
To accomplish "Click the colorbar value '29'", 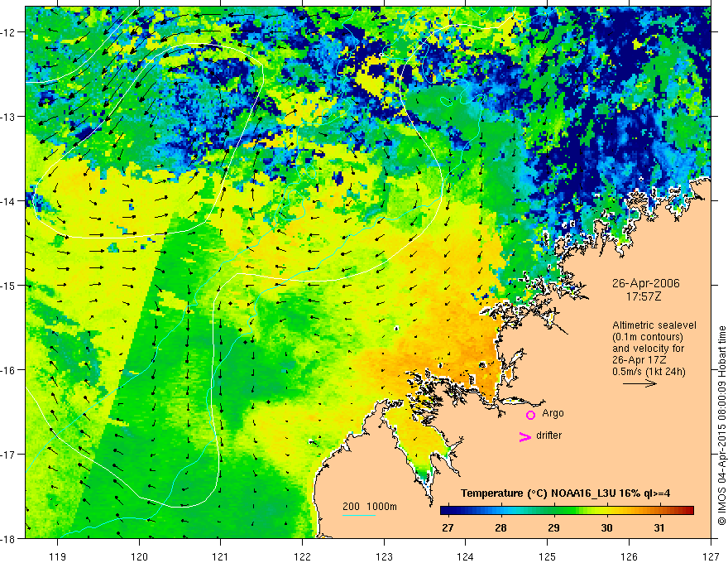I will coord(553,527).
